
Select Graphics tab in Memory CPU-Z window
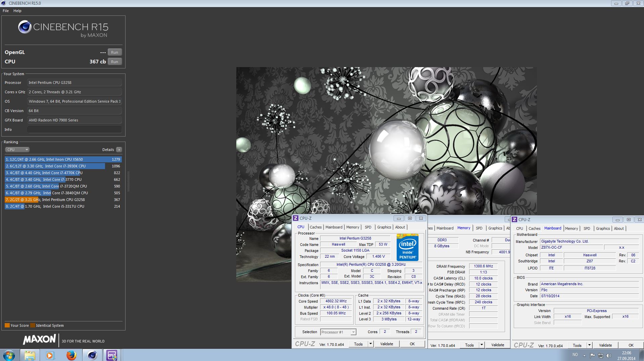(495, 228)
